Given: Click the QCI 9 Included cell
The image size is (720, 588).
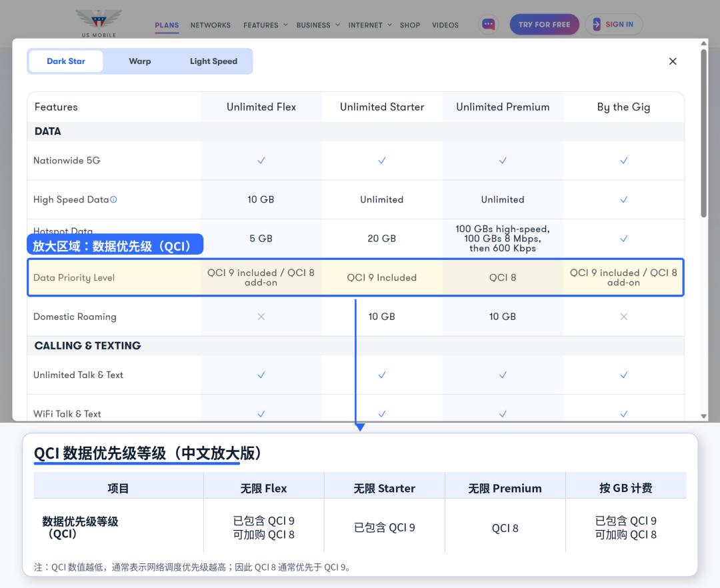Looking at the screenshot, I should [381, 278].
